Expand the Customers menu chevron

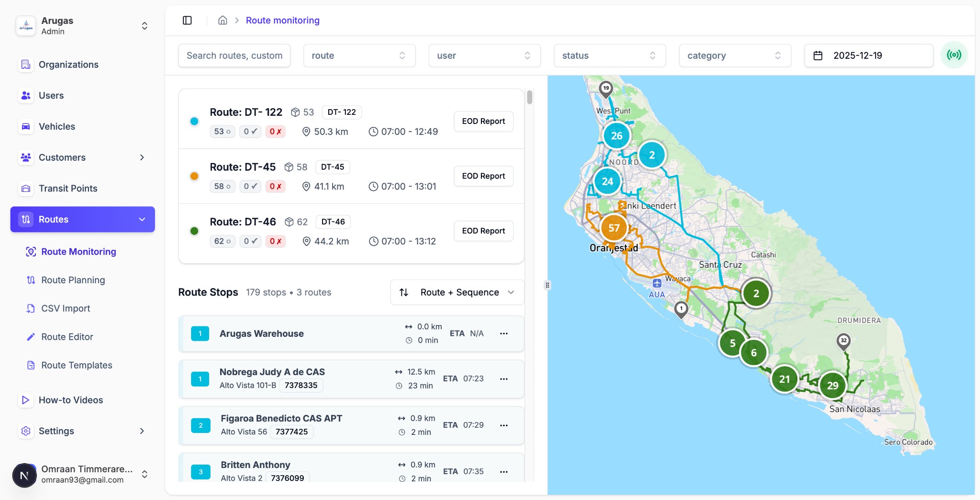coord(142,157)
